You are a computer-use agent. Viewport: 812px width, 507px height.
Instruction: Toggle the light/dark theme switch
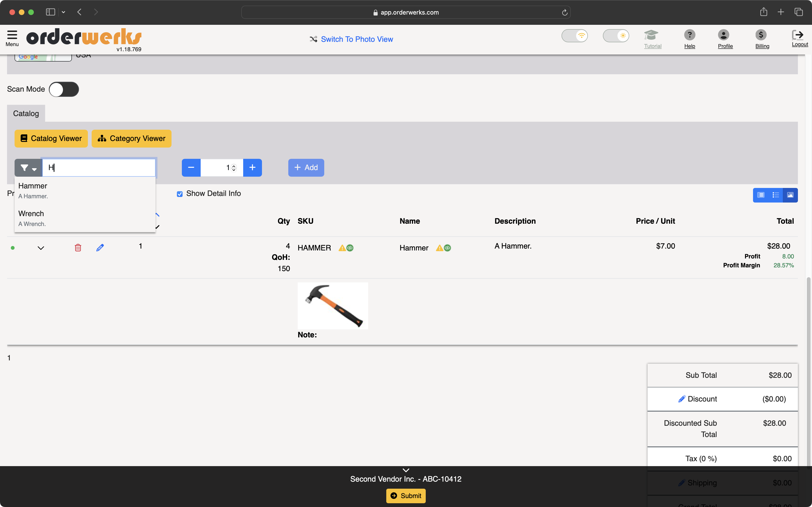[x=616, y=35]
